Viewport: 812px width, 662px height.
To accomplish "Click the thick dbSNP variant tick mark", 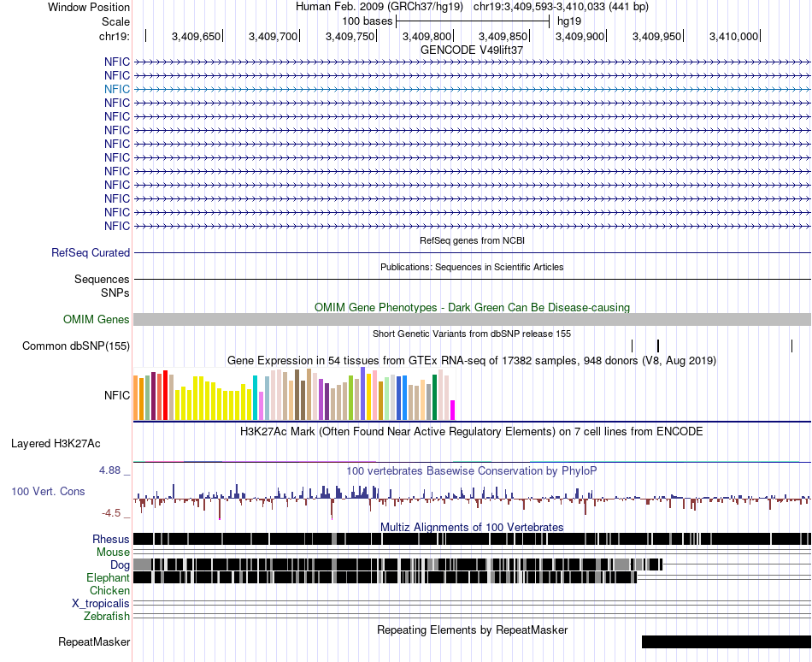I will coord(657,346).
